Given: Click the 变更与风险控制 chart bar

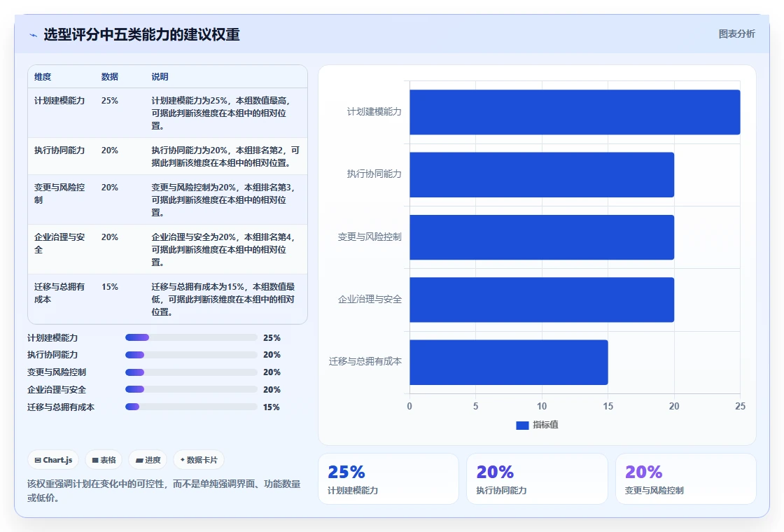Looking at the screenshot, I should pyautogui.click(x=542, y=237).
